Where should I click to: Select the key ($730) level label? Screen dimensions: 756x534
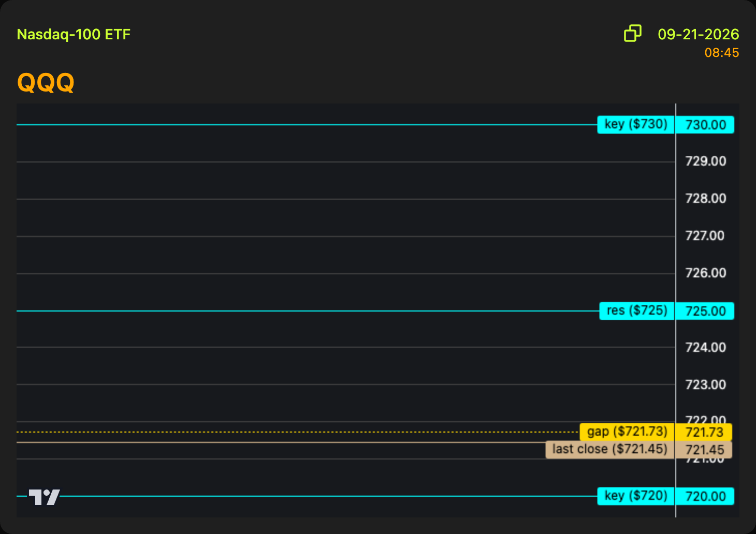[x=636, y=125]
